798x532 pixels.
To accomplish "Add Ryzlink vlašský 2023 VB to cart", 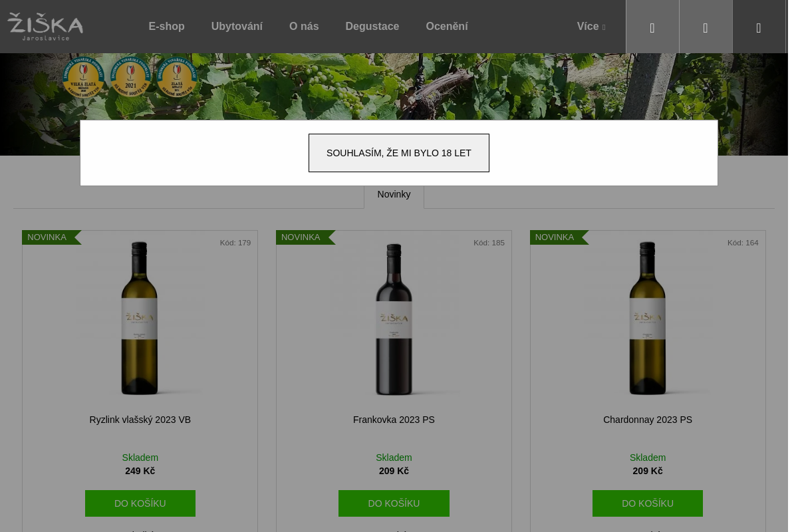I will (x=140, y=503).
